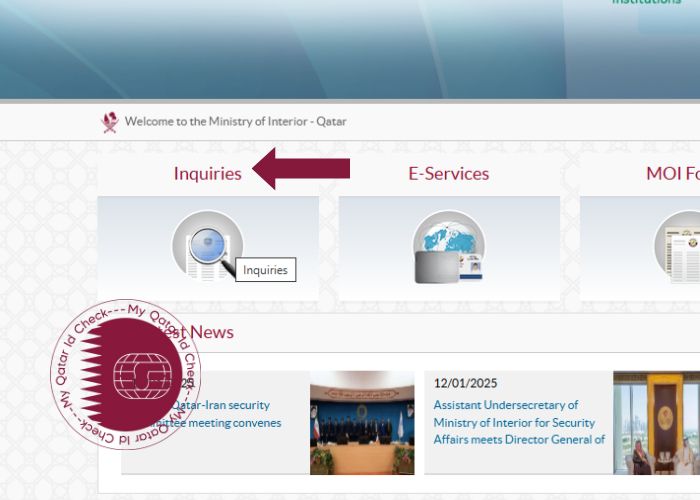
Task: Click the MOI Forms heading
Action: tap(673, 174)
